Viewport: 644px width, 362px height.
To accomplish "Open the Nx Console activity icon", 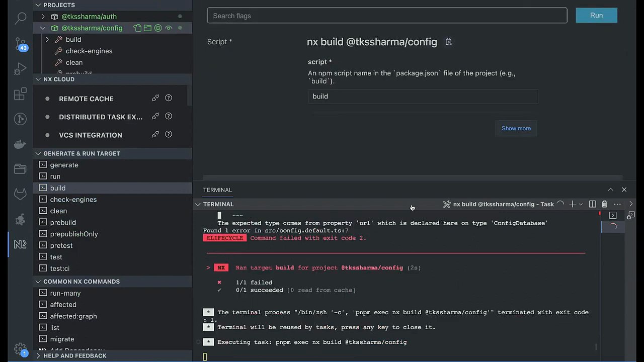I will (20, 245).
